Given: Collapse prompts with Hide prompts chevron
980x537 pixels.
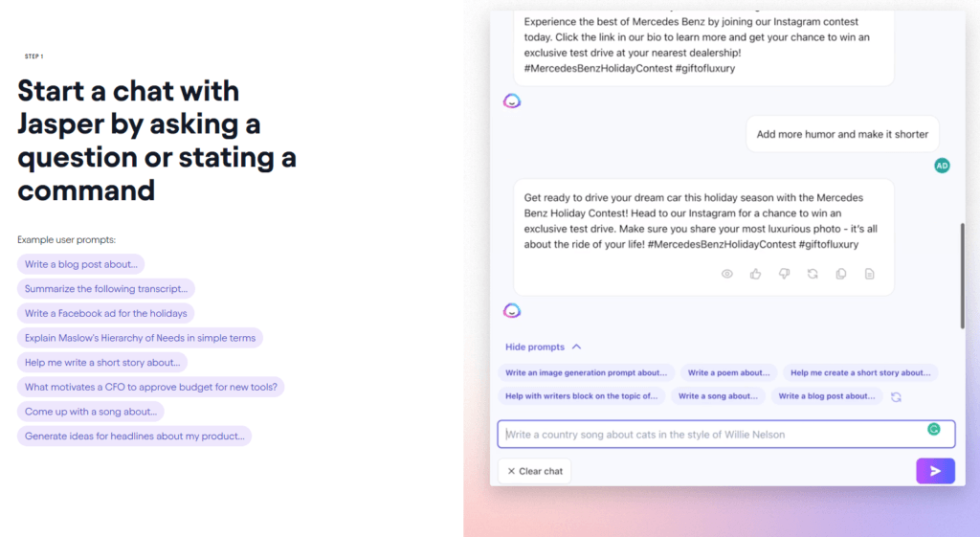Looking at the screenshot, I should [x=576, y=347].
